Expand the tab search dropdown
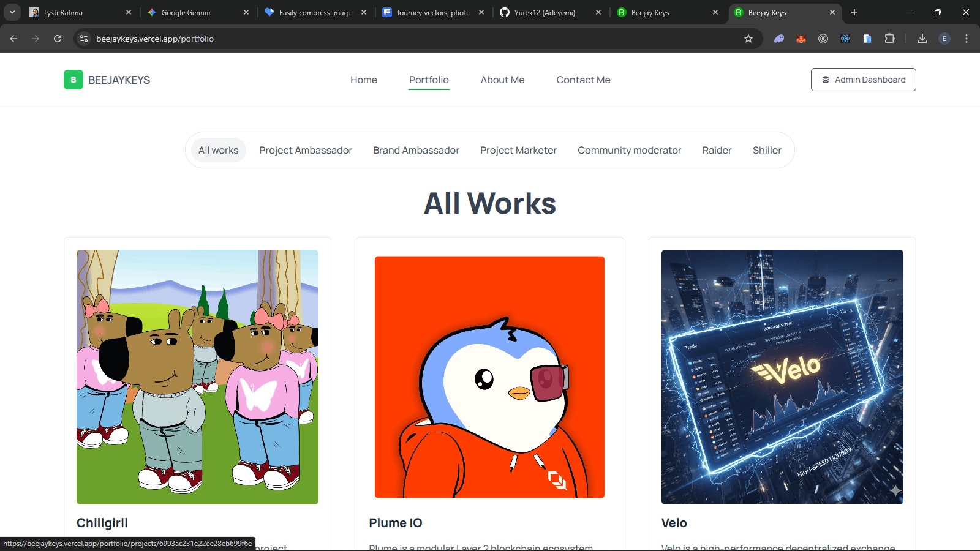 12,12
